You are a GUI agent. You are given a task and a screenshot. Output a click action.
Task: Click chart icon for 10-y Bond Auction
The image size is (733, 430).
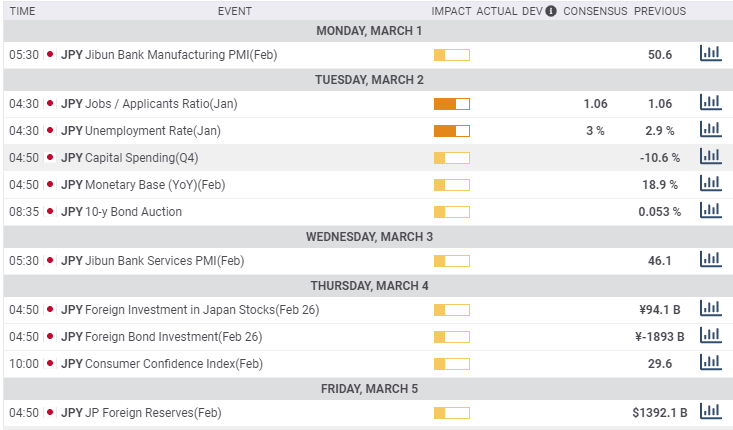710,211
